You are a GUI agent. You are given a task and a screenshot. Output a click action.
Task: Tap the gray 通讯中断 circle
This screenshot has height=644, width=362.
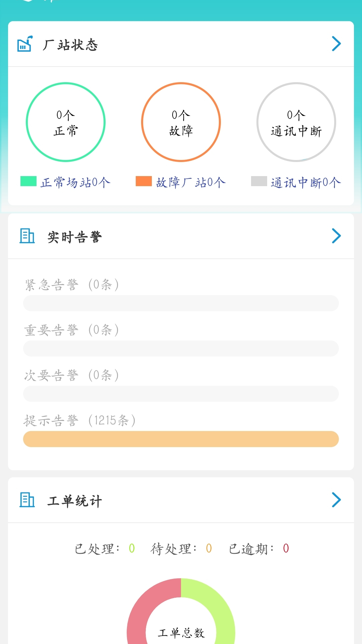[x=296, y=122]
